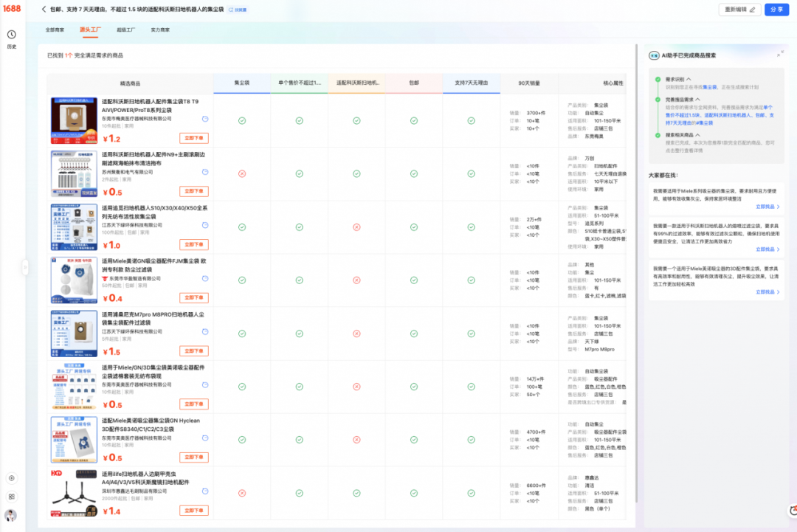Click the 重新编辑 button

739,10
